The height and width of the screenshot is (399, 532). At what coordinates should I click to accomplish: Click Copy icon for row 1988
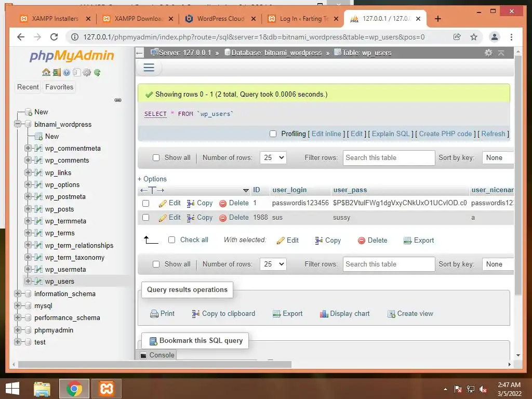[190, 218]
